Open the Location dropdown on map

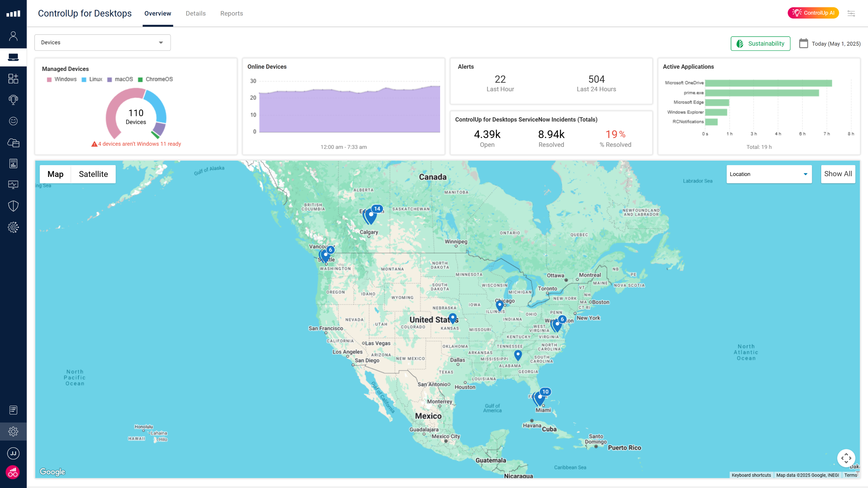click(769, 174)
